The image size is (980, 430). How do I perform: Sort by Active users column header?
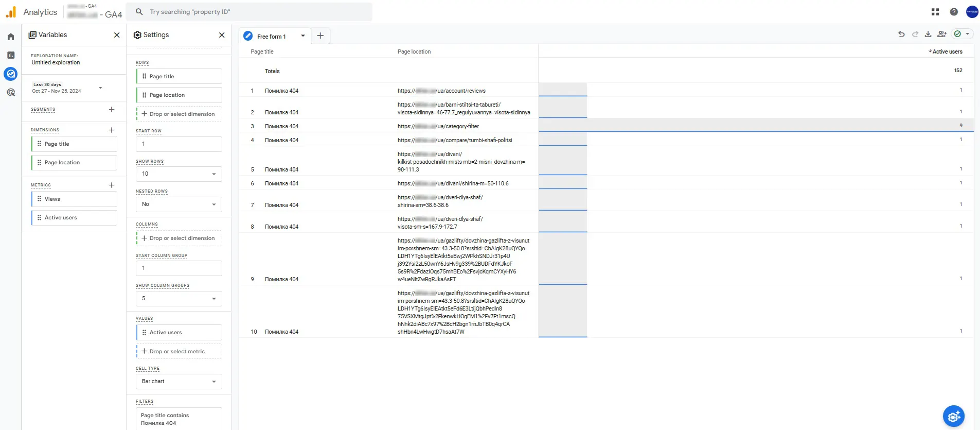pyautogui.click(x=946, y=51)
